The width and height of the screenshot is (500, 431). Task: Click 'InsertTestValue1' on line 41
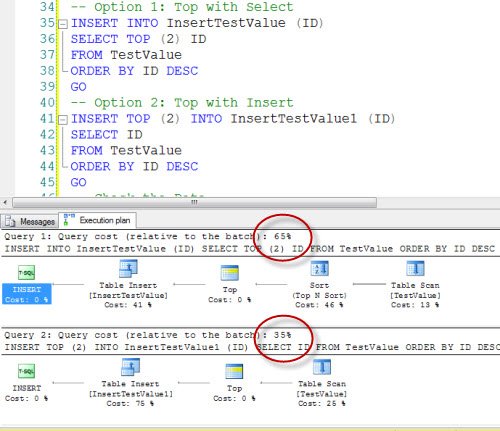point(293,119)
